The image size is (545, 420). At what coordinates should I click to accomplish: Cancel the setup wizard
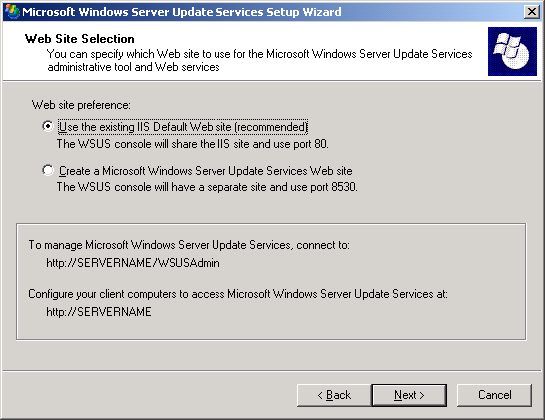494,395
